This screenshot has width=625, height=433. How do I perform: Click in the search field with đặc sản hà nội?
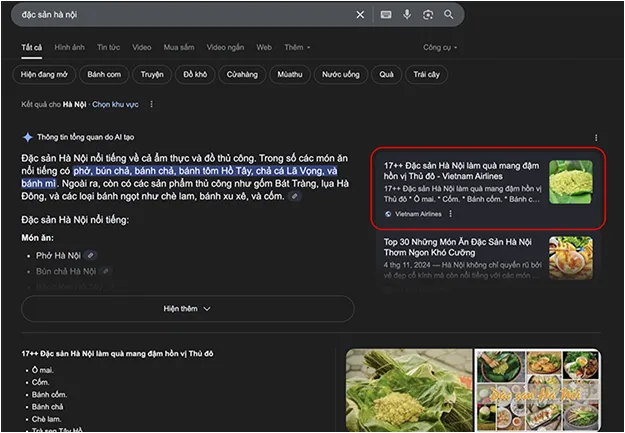tap(183, 15)
